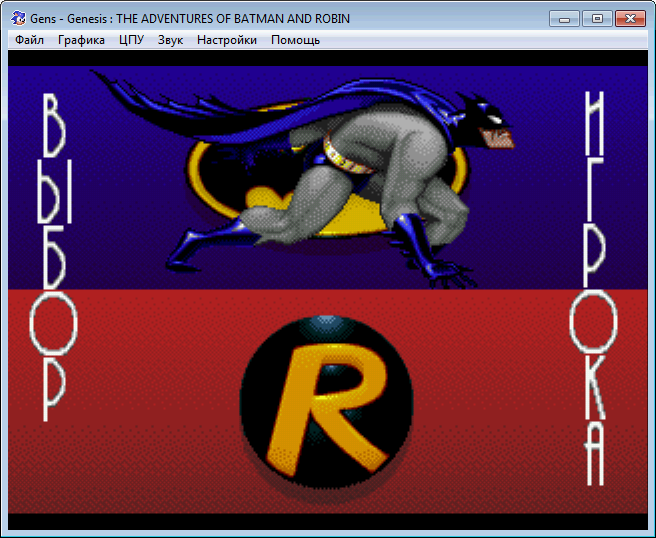This screenshot has height=538, width=656.
Task: Minimize the Gens window
Action: 564,19
